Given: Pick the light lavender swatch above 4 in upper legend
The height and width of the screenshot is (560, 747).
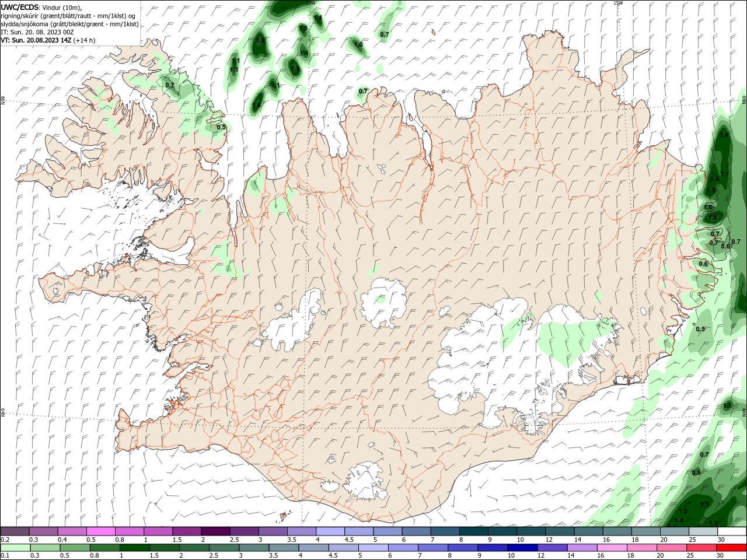Looking at the screenshot, I should point(330,531).
